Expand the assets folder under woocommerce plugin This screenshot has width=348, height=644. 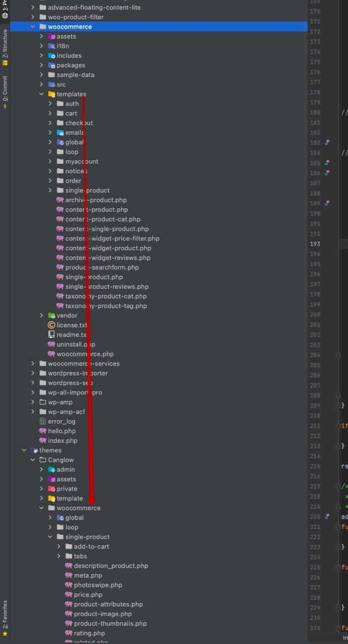click(42, 36)
